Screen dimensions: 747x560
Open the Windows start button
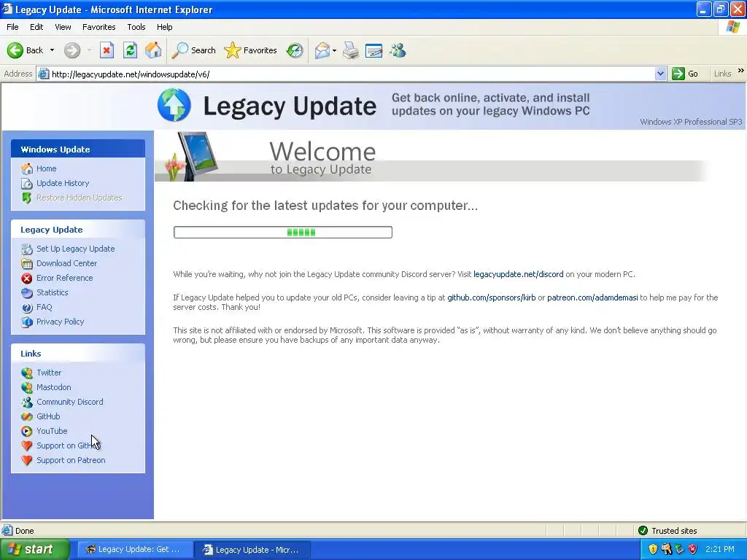(34, 550)
